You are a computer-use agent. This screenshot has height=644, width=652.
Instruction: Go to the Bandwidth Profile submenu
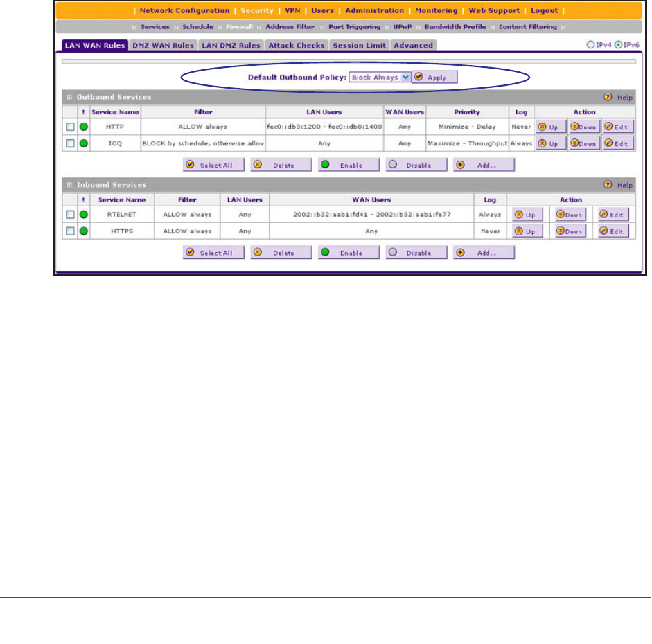(x=455, y=27)
